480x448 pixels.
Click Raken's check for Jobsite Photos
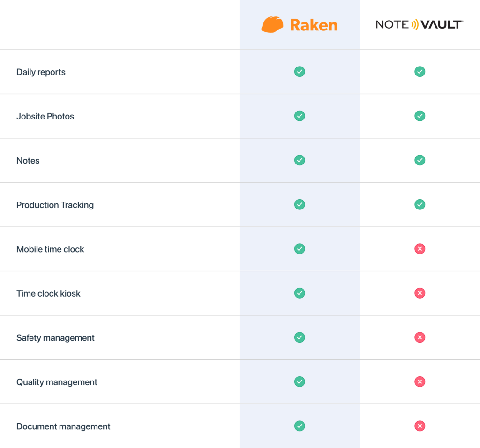pos(300,116)
